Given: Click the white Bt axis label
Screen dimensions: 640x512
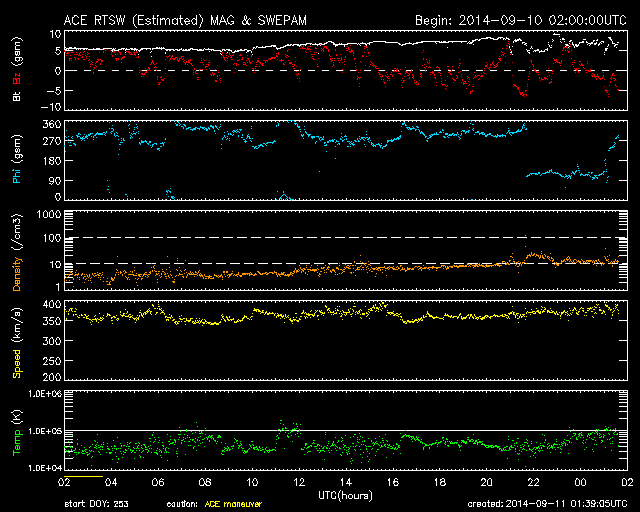Looking at the screenshot, I should click(17, 97).
